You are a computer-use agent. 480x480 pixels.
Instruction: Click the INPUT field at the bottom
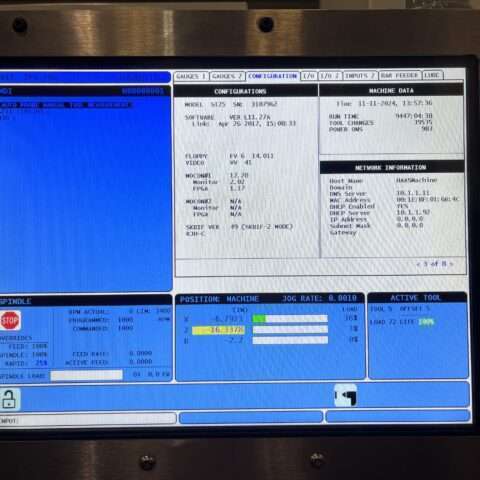click(x=88, y=419)
